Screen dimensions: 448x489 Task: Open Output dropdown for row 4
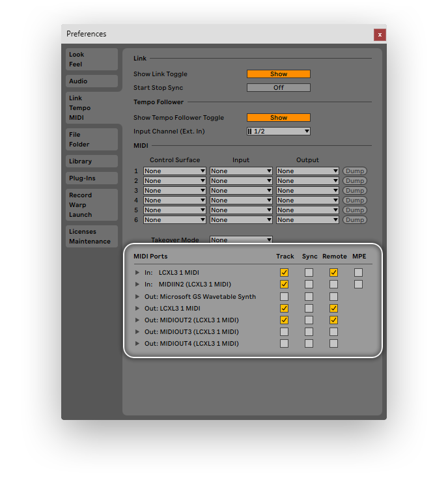coord(307,200)
